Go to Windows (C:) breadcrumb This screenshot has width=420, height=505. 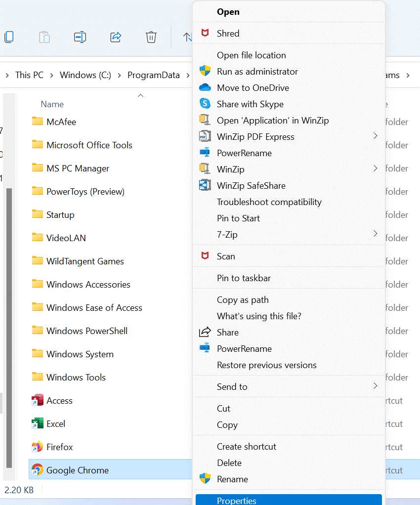(x=85, y=75)
